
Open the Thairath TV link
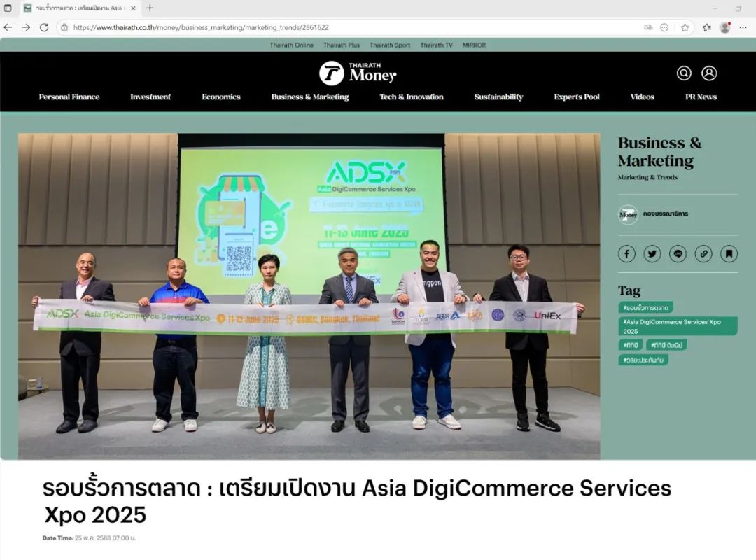click(x=436, y=45)
